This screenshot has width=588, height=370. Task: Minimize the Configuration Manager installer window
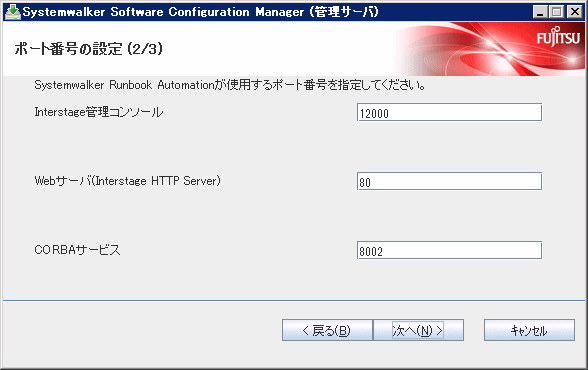[x=540, y=12]
